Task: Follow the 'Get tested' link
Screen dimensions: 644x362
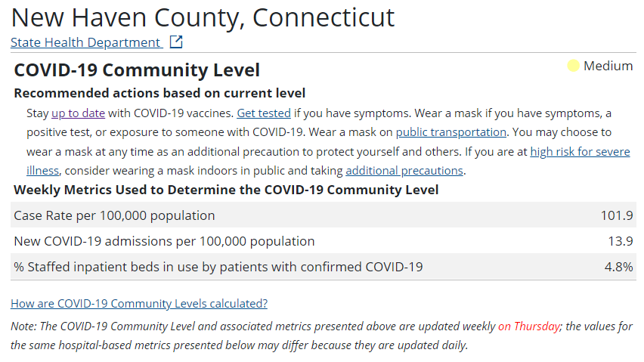Action: click(264, 113)
